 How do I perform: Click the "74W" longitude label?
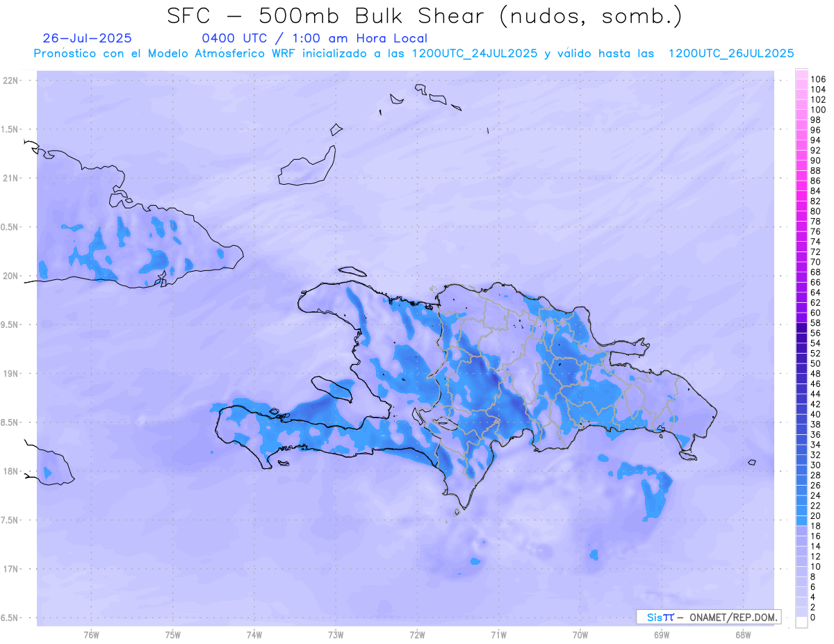254,634
